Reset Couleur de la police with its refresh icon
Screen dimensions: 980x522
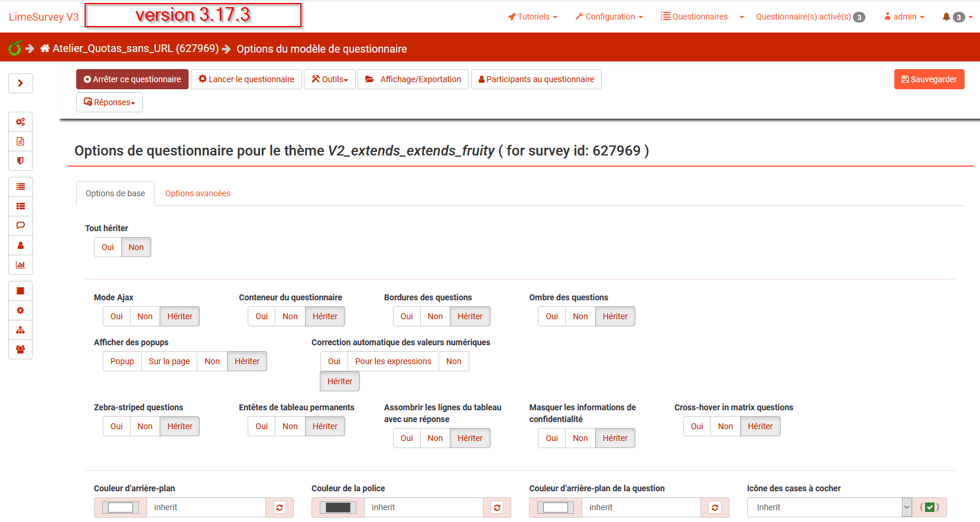[x=497, y=507]
